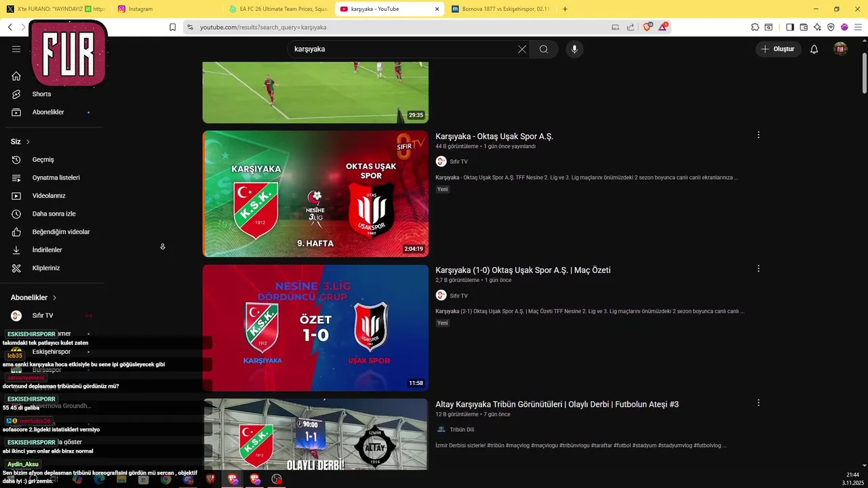Click the 29:35 match video thumbnail
This screenshot has width=868, height=488.
[315, 92]
